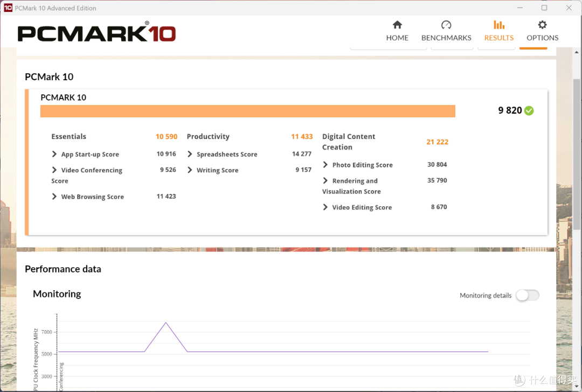Click the value 30 804

click(437, 164)
